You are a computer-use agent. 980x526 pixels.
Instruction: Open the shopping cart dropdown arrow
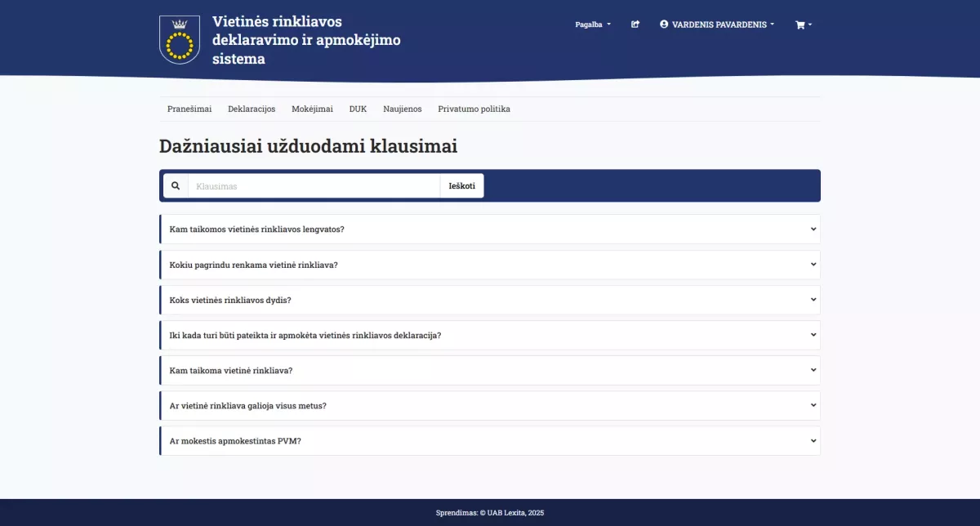tap(810, 25)
